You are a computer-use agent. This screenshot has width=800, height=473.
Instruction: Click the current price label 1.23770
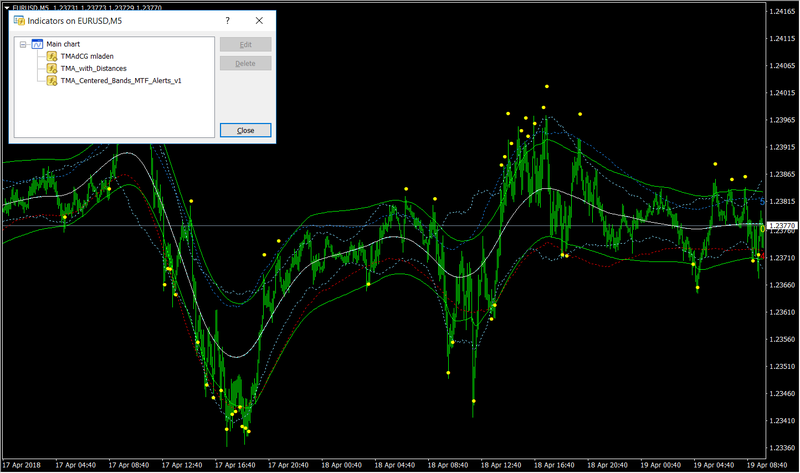click(x=782, y=226)
